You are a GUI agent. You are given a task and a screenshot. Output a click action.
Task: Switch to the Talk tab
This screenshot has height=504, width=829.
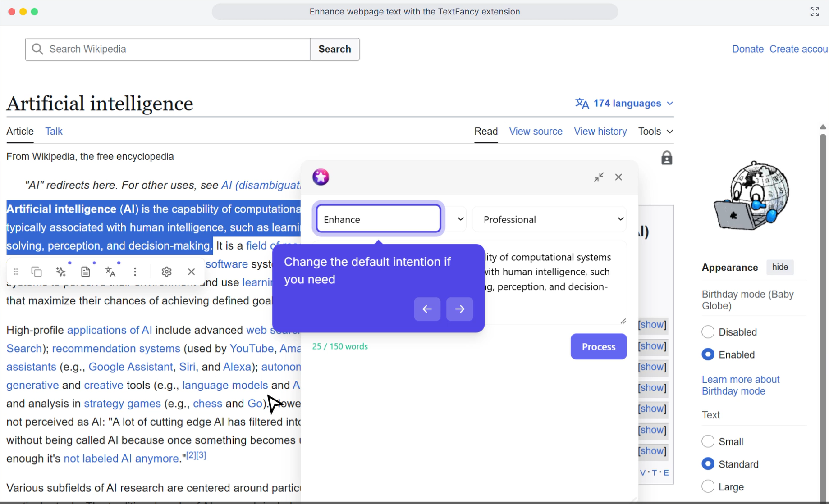pos(54,131)
